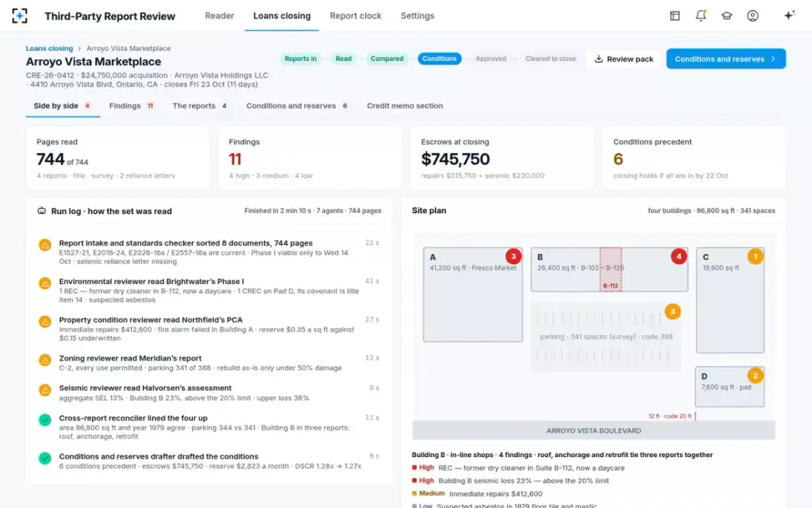Click the Run log robot icon
This screenshot has width=812, height=508.
42,211
